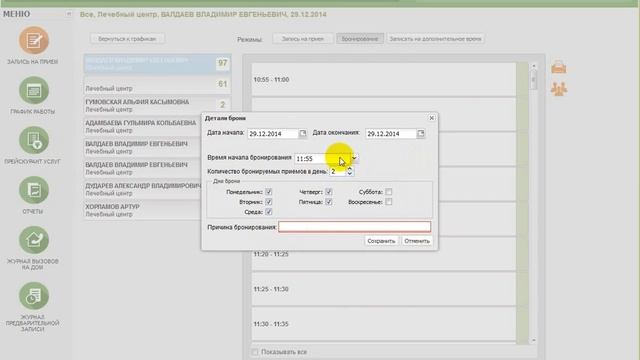Open the График работы section
The width and height of the screenshot is (640, 360).
[33, 90]
